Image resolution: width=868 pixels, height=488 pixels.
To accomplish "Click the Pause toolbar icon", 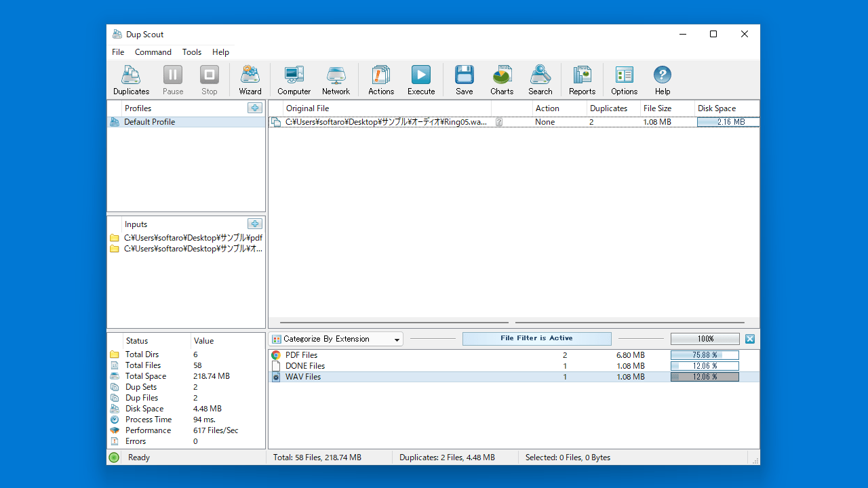I will tap(173, 81).
